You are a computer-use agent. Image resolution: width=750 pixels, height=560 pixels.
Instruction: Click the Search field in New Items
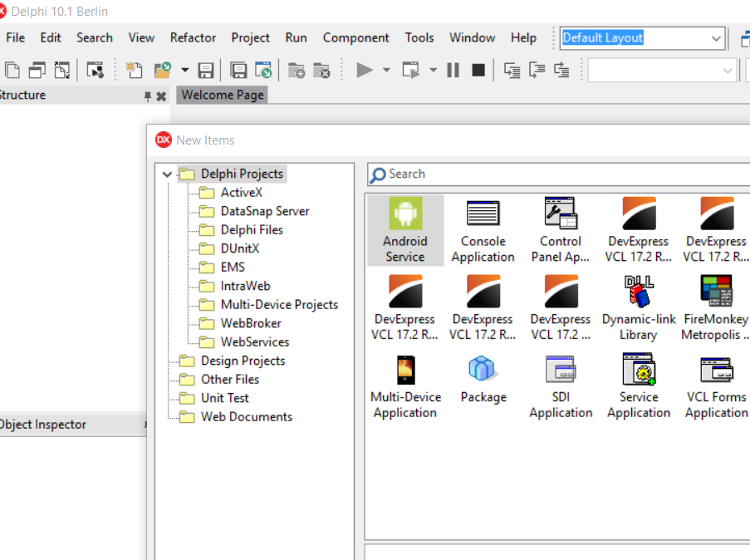click(x=559, y=174)
